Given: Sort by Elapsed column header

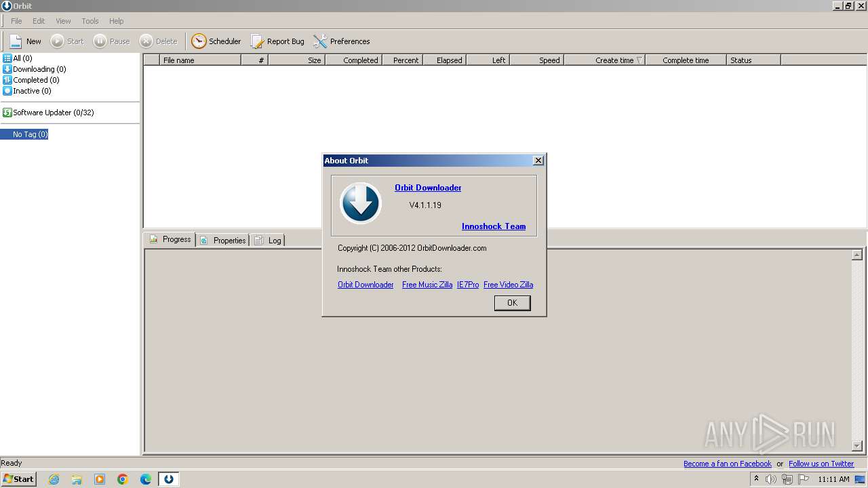Looking at the screenshot, I should (x=445, y=60).
